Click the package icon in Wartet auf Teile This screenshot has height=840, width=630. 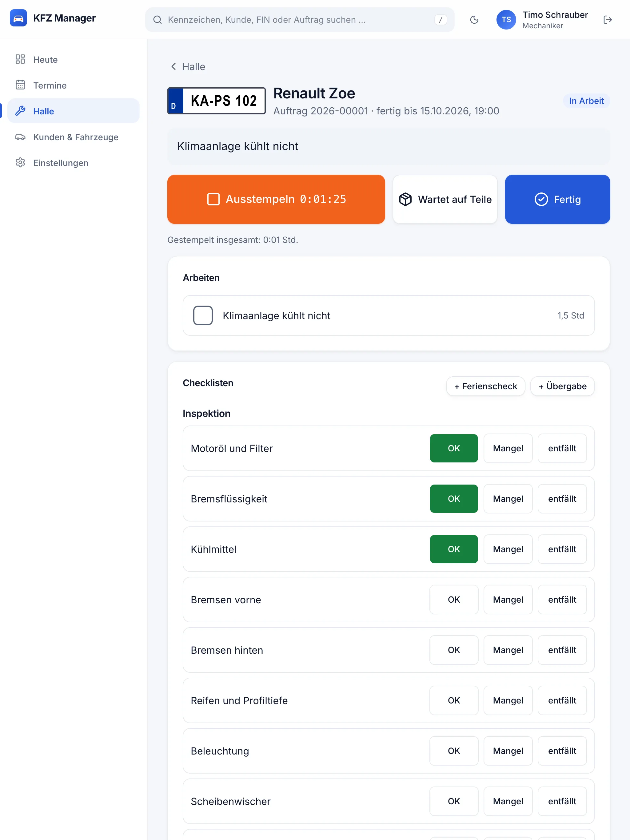[405, 199]
